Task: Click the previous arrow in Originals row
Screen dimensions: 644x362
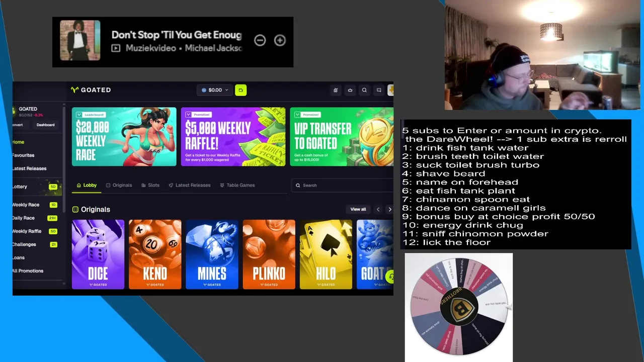Action: pyautogui.click(x=378, y=209)
